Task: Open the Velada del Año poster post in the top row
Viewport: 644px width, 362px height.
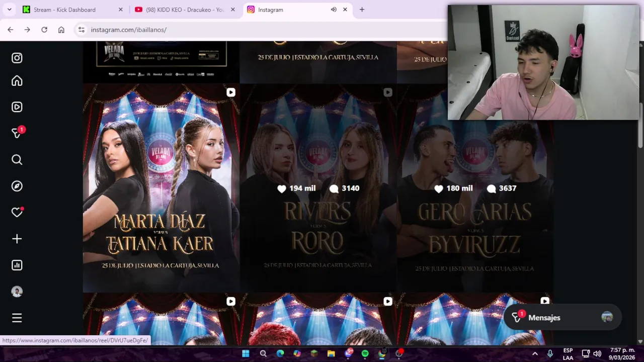Action: point(161,61)
